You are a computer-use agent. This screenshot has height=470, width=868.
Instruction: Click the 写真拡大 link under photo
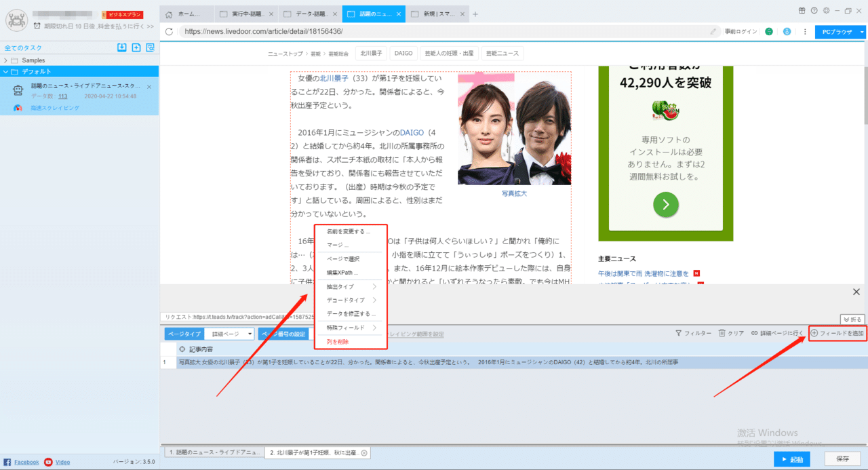514,193
